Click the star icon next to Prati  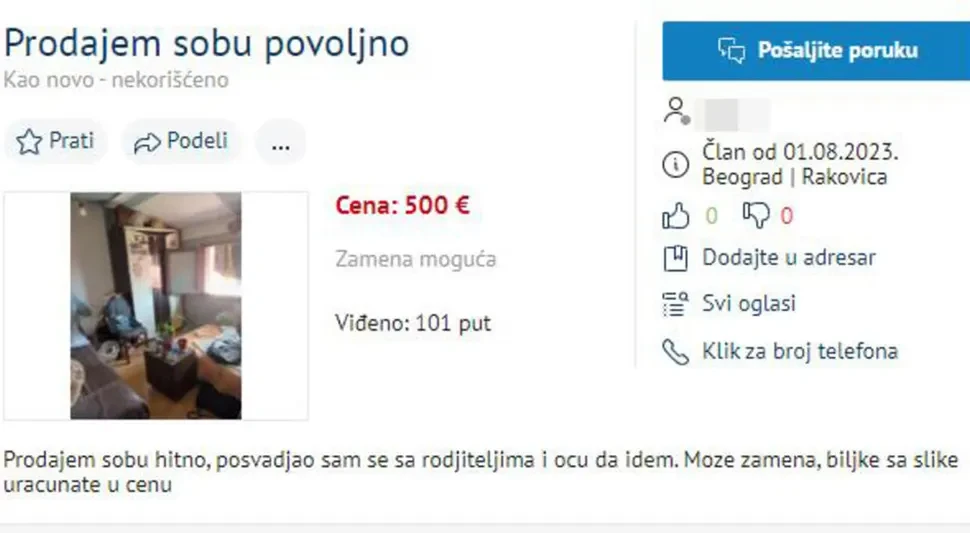pos(28,142)
